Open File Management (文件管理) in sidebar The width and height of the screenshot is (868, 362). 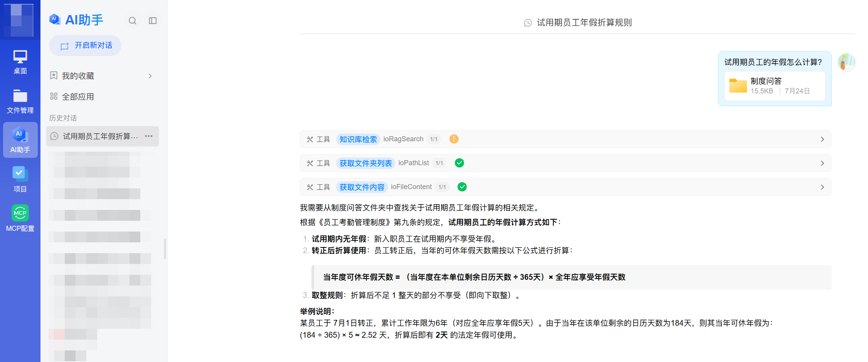point(20,101)
